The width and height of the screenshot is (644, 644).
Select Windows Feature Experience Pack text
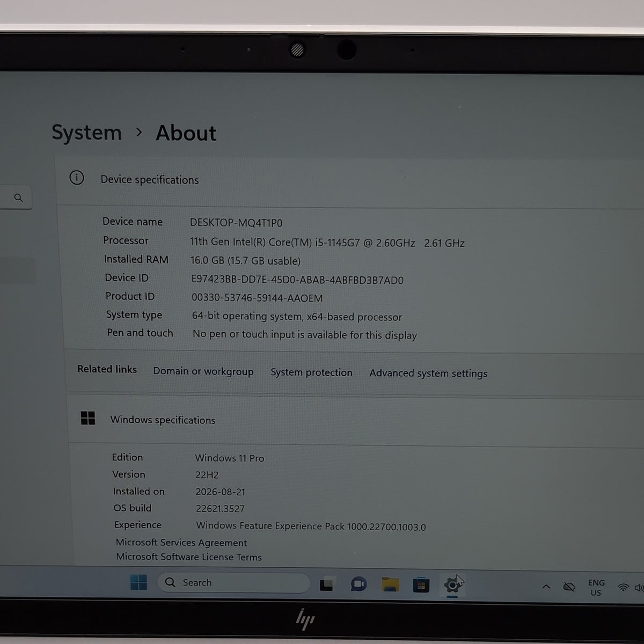[x=311, y=526]
